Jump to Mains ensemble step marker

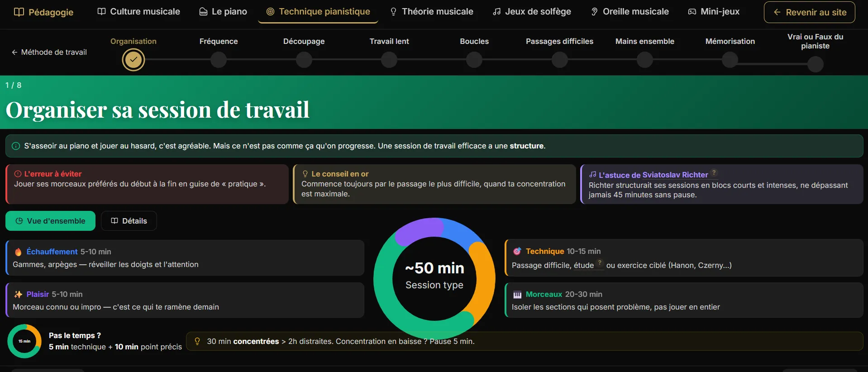[645, 59]
